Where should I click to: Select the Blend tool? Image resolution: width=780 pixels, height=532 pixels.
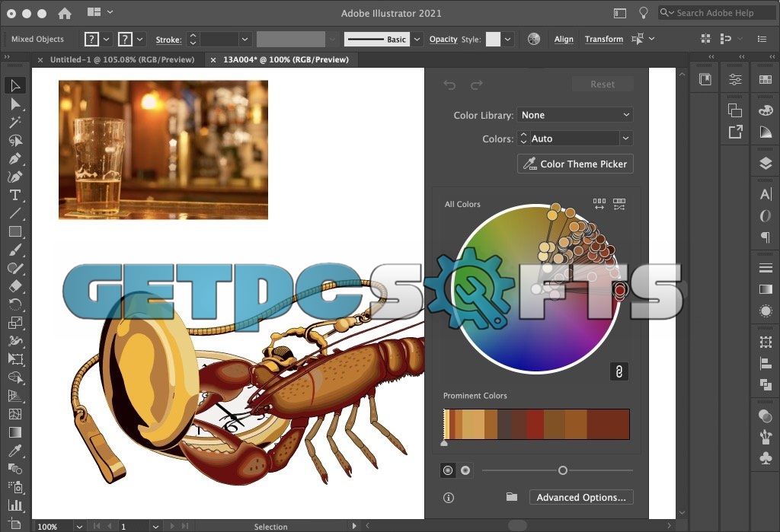click(15, 469)
